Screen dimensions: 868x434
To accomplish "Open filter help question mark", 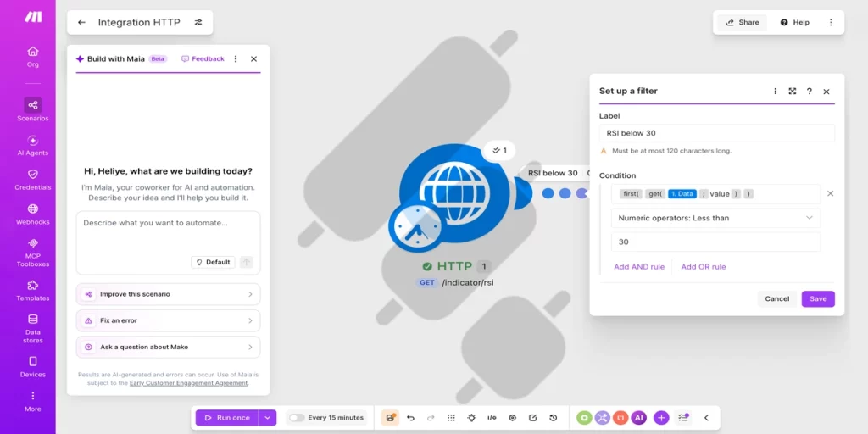I will pyautogui.click(x=810, y=92).
